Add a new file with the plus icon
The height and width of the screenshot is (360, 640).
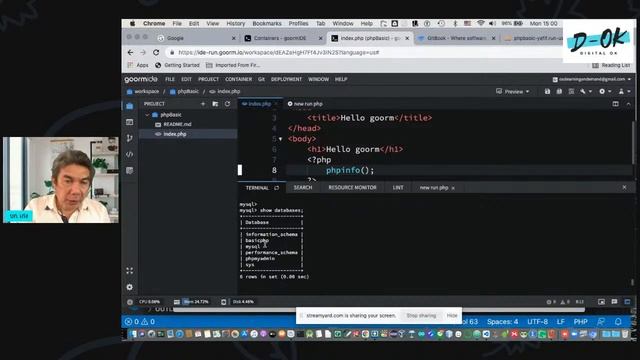pyautogui.click(x=203, y=104)
